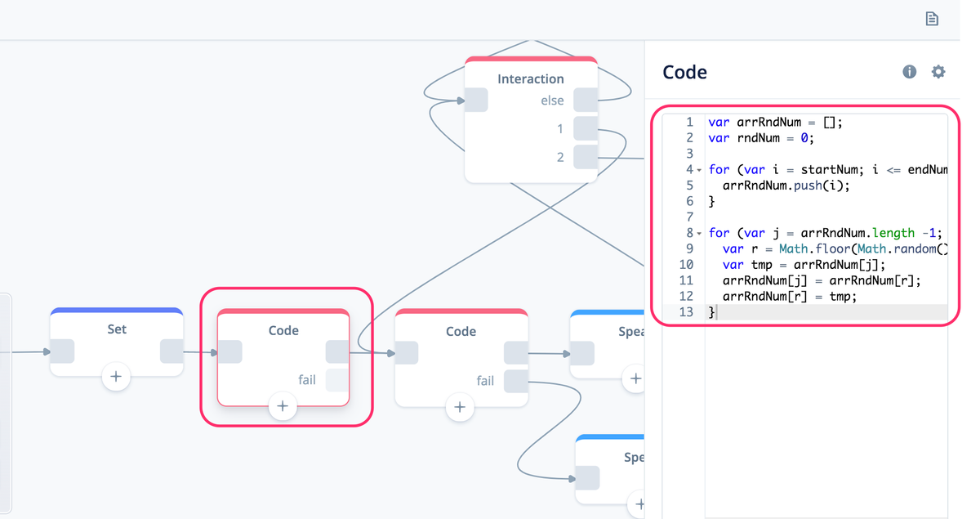Click input port of highlighted Code node
Image resolution: width=980 pixels, height=519 pixels.
click(x=229, y=352)
